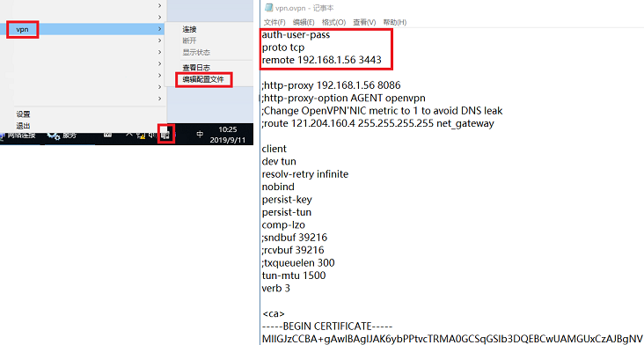Choose 查看日志 from the submenu
The image size is (644, 345).
(x=196, y=68)
